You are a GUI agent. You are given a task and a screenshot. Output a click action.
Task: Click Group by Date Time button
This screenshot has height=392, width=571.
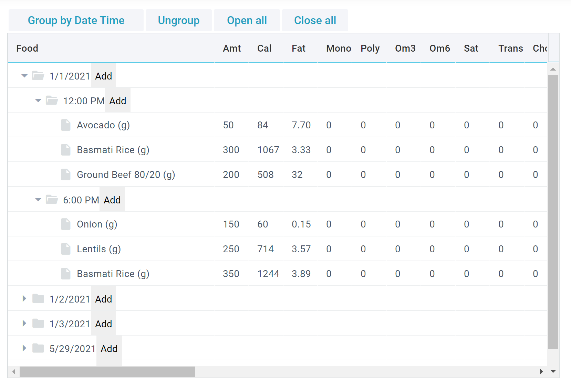coord(76,20)
